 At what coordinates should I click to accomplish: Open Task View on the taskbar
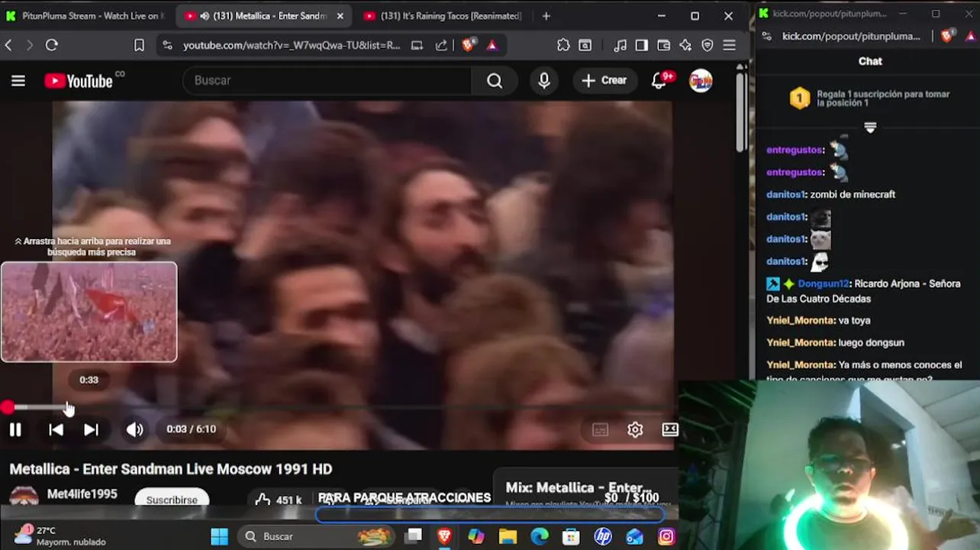pos(414,536)
